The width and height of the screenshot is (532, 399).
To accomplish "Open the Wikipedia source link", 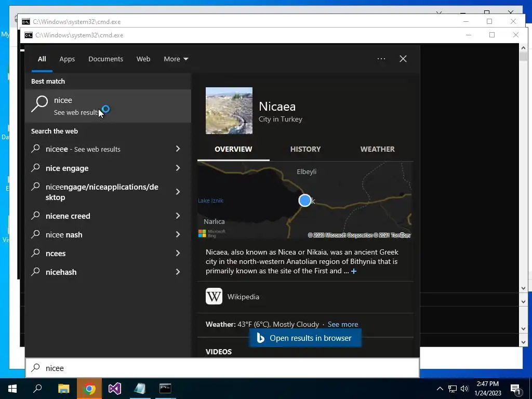I will [x=243, y=297].
